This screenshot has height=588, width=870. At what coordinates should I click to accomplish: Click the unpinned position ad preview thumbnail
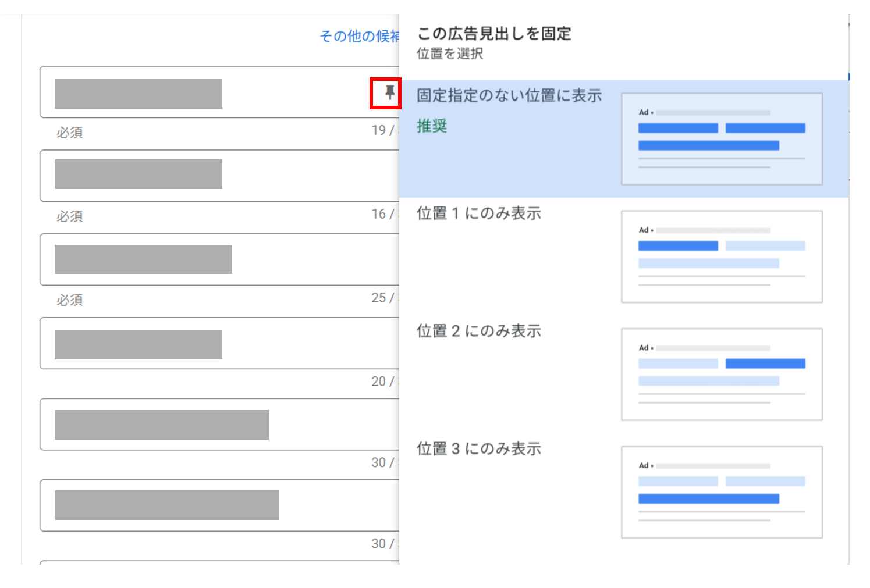(722, 139)
